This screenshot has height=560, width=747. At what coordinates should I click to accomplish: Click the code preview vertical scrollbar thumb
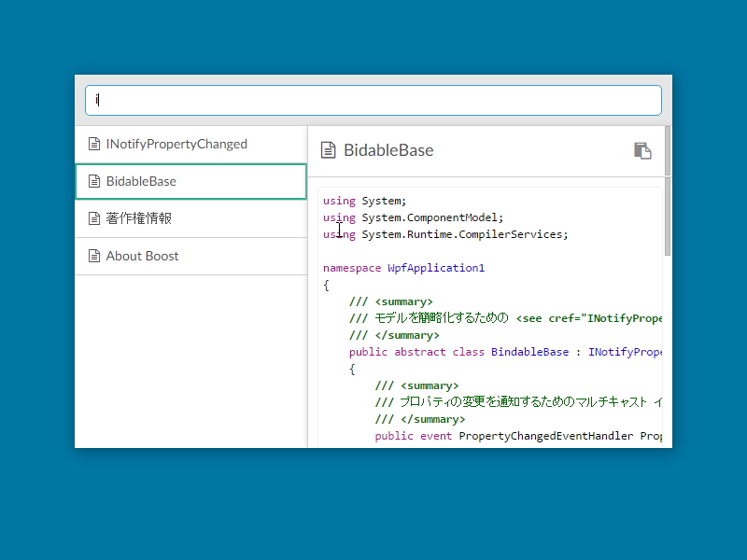[668, 216]
